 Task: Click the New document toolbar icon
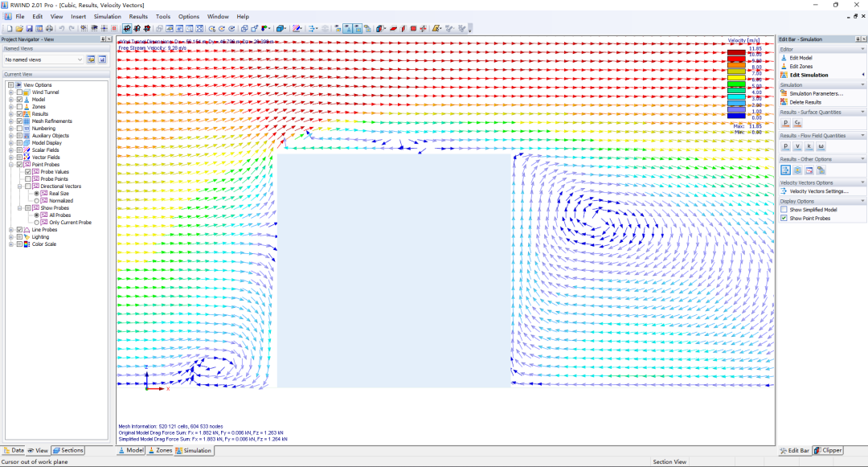[x=10, y=28]
